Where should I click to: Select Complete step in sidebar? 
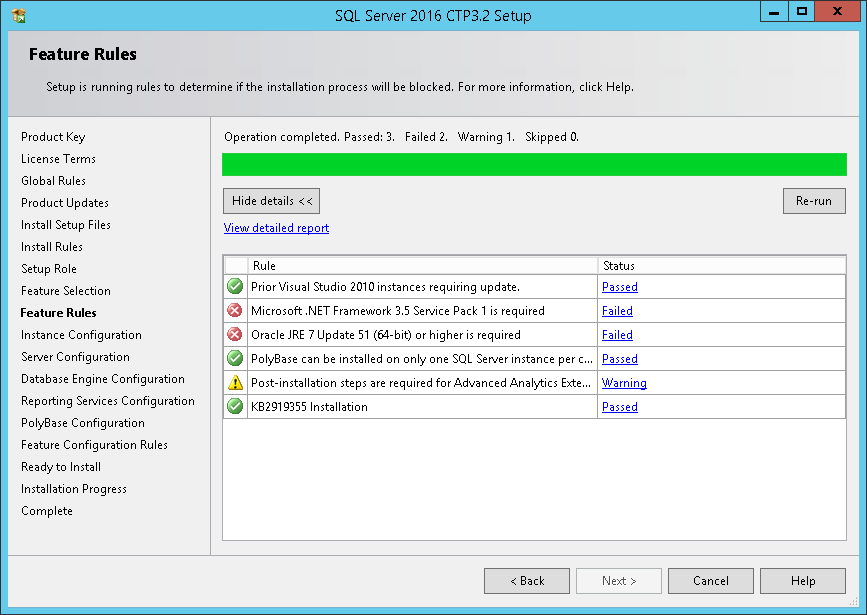[x=47, y=511]
